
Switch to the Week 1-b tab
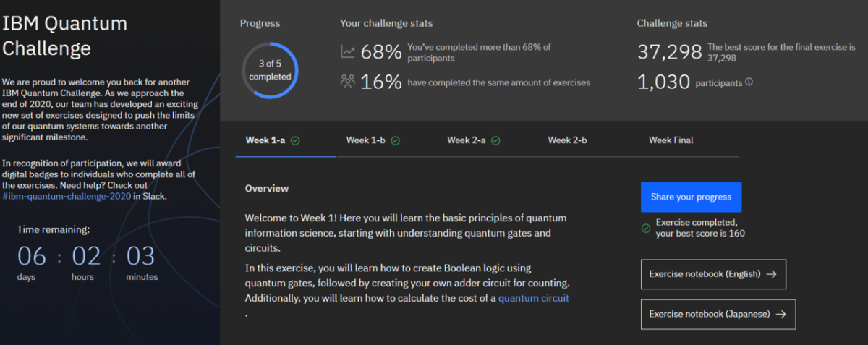386,140
